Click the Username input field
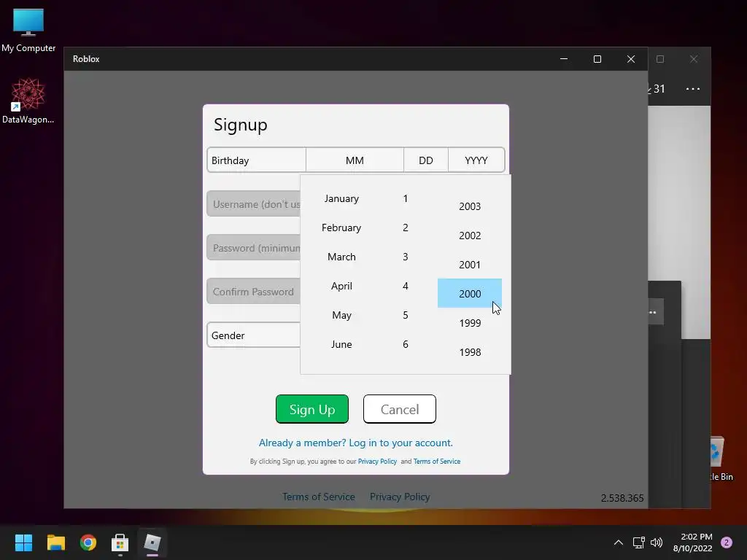 pos(253,204)
